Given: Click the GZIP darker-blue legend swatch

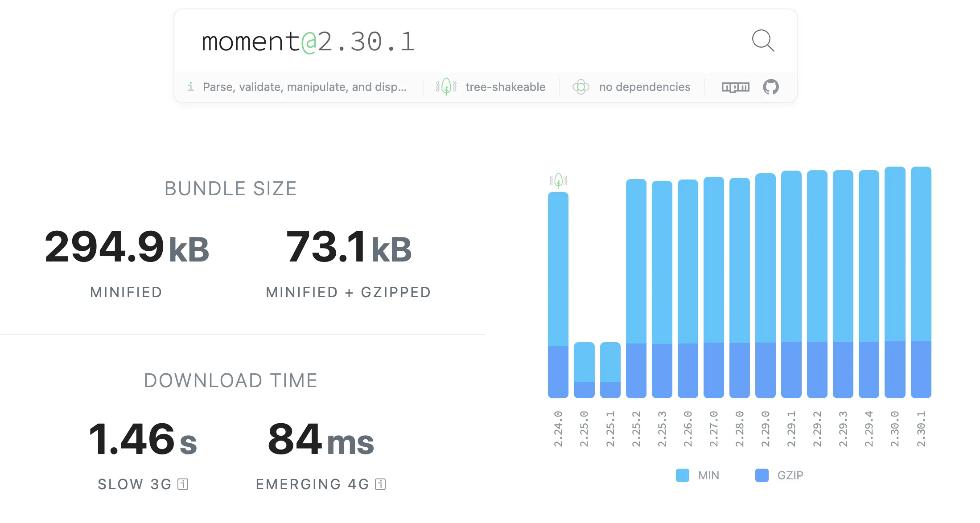Looking at the screenshot, I should point(762,475).
